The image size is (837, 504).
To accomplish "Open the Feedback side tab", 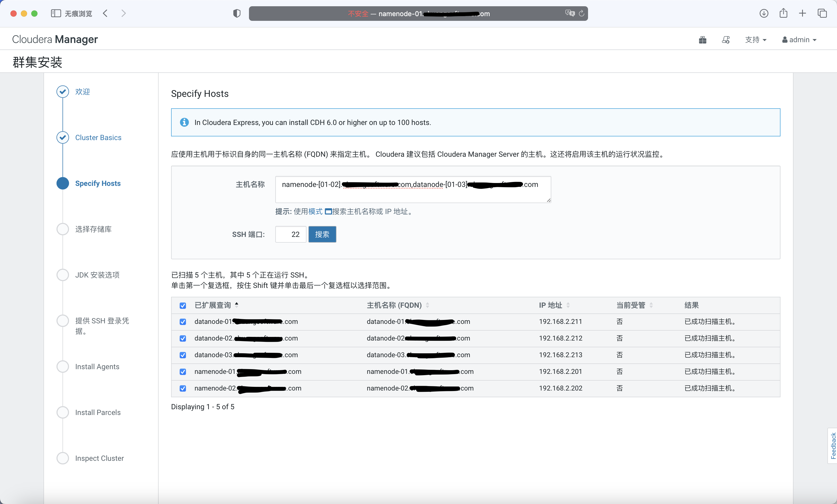I will pos(833,446).
